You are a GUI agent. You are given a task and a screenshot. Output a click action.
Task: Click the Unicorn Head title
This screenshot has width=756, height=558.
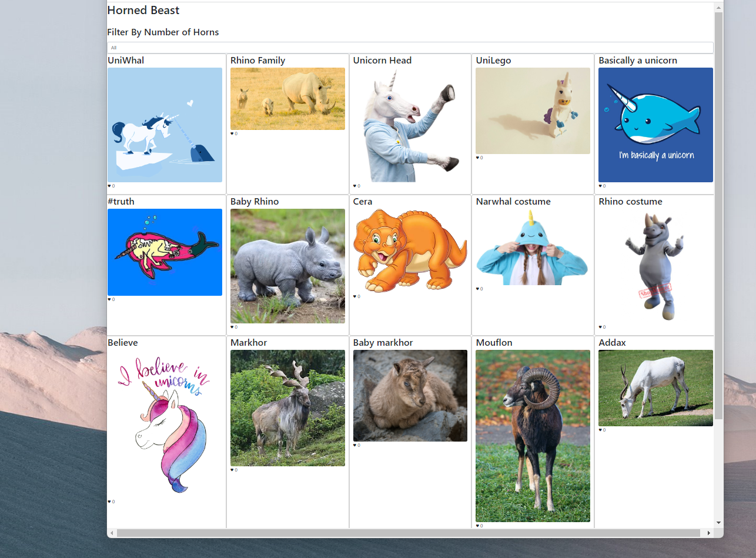point(382,61)
